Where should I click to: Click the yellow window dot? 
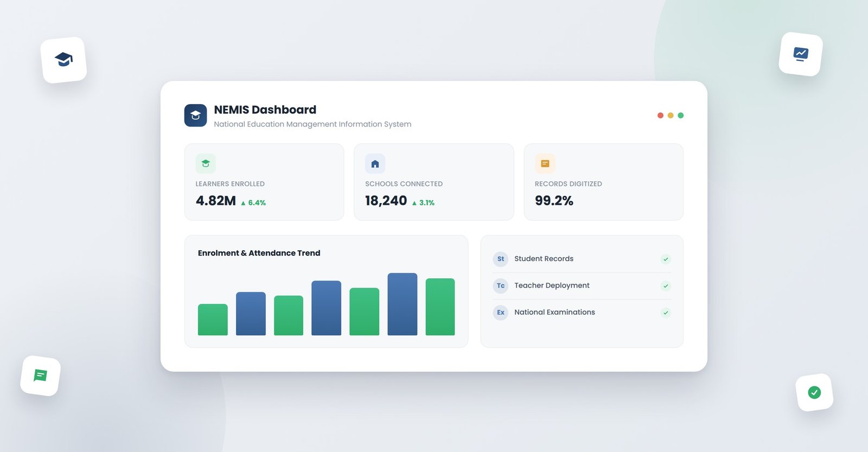[x=671, y=116]
